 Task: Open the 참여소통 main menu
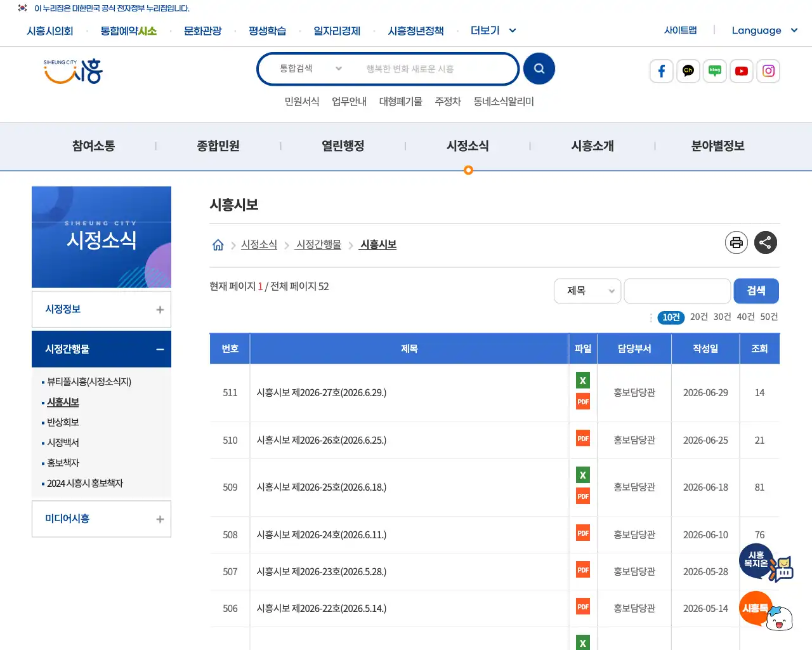93,146
